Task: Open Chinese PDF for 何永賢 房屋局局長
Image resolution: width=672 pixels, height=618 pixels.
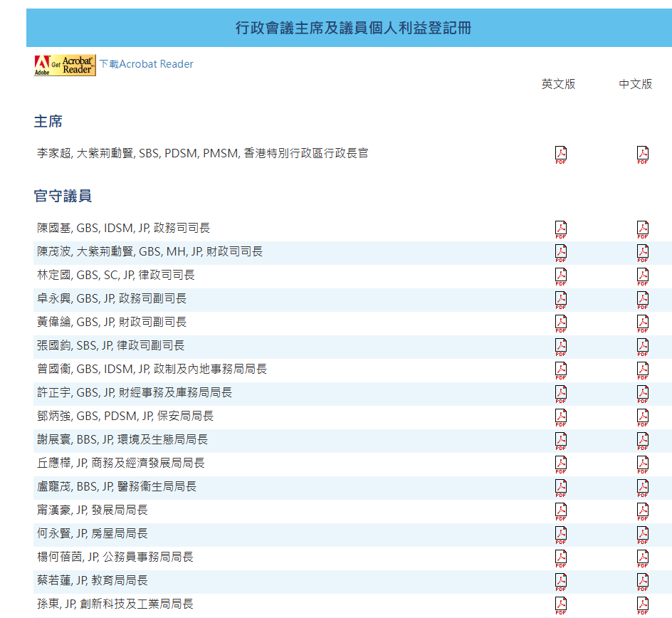Action: click(643, 535)
